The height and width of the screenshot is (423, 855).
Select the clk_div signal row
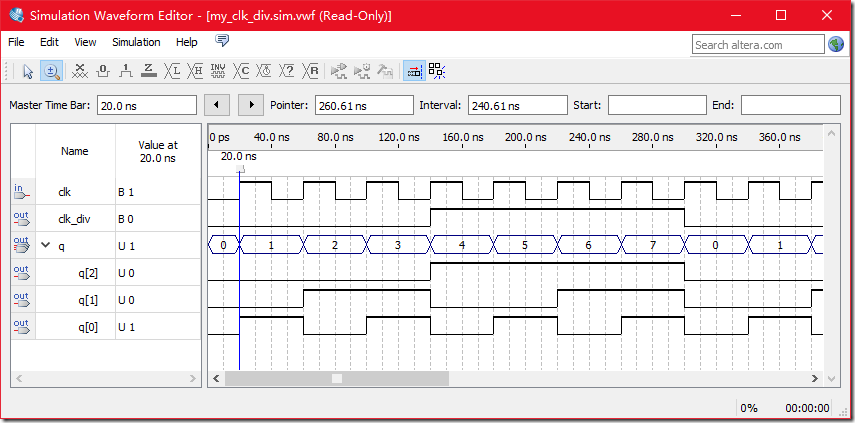pos(106,219)
